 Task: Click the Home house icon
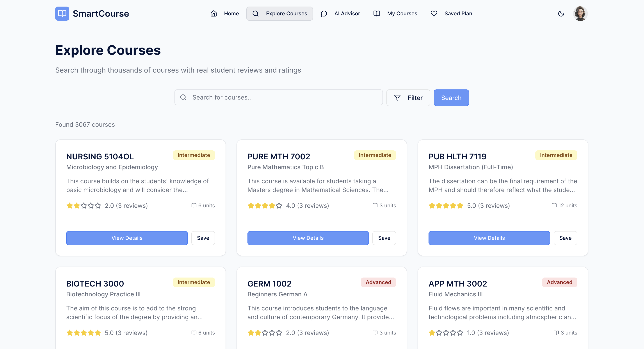(213, 14)
